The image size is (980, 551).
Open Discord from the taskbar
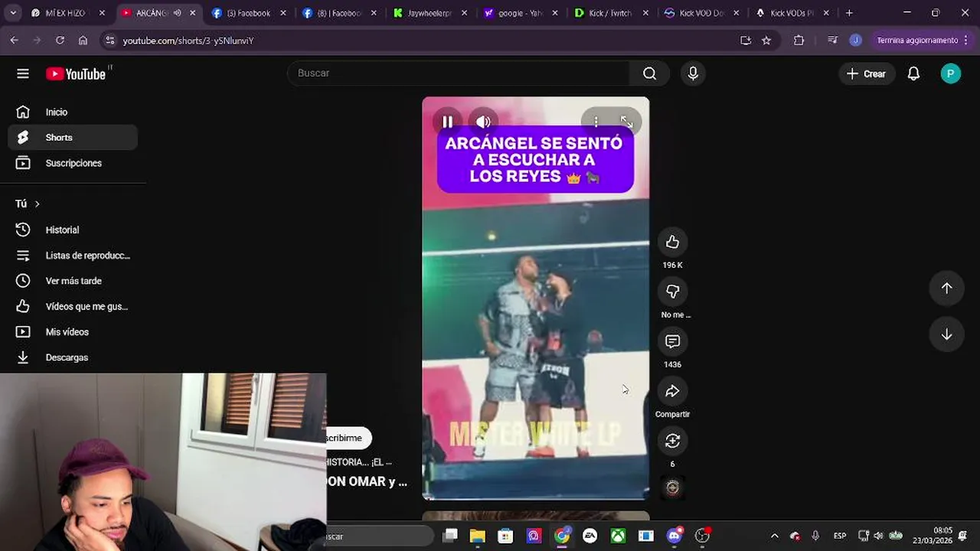pyautogui.click(x=675, y=536)
